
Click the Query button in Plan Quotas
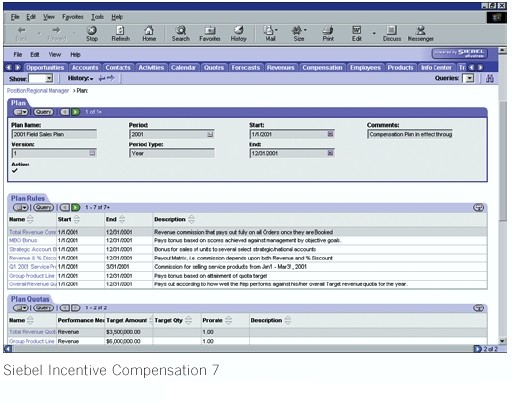click(x=43, y=308)
